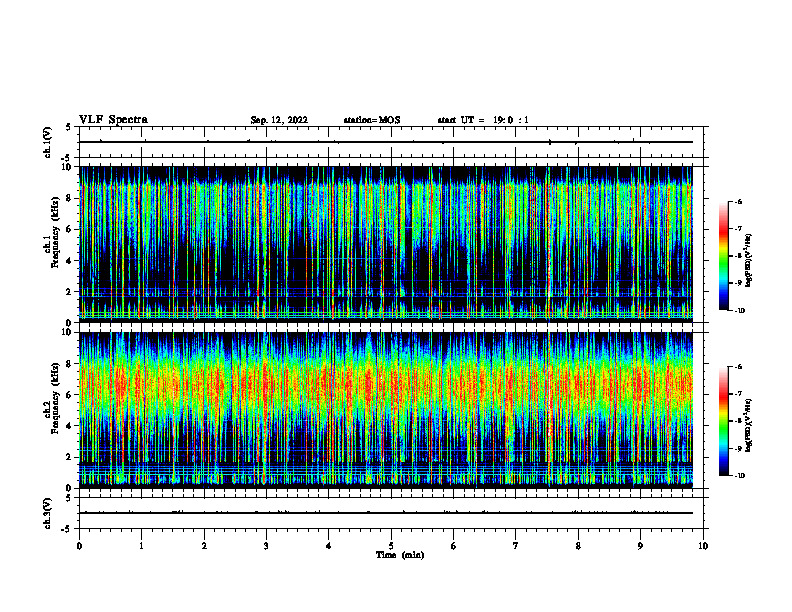Click the ch.2 spectrogram color bar
792x612 pixels.
[x=723, y=421]
